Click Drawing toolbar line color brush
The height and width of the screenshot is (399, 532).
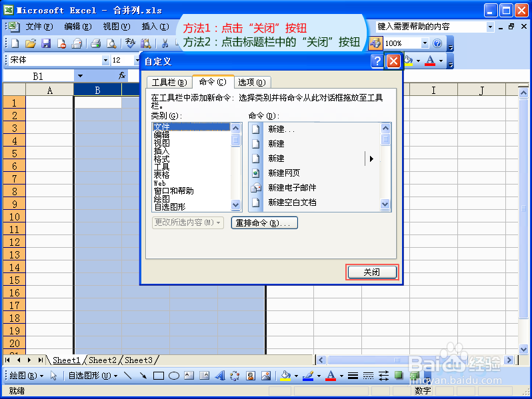(x=308, y=376)
